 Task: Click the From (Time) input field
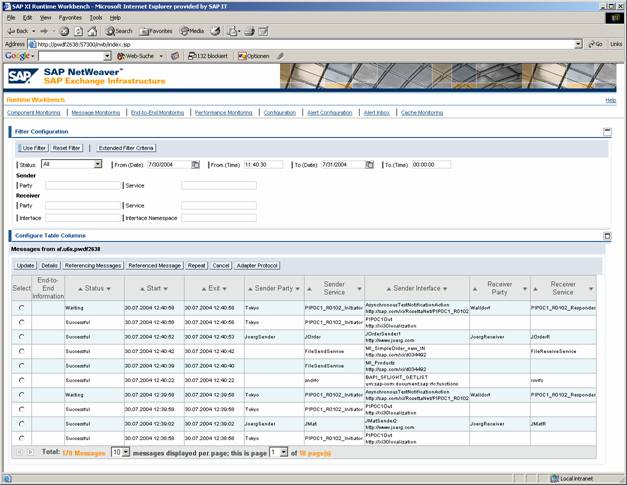(x=263, y=164)
